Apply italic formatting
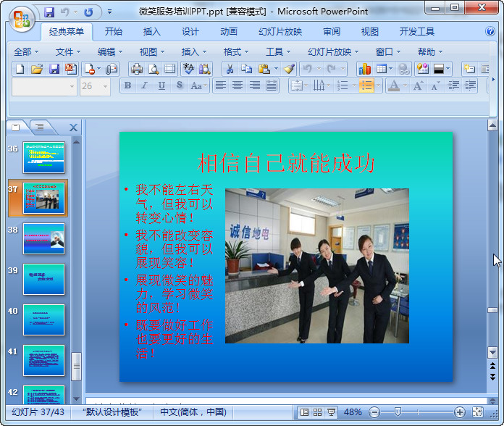504x426 pixels. (145, 85)
